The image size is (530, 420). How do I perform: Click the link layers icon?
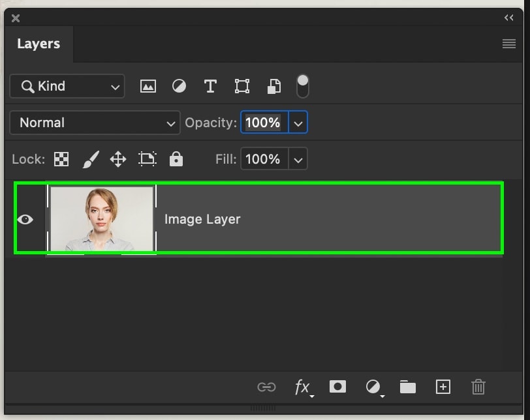click(266, 387)
